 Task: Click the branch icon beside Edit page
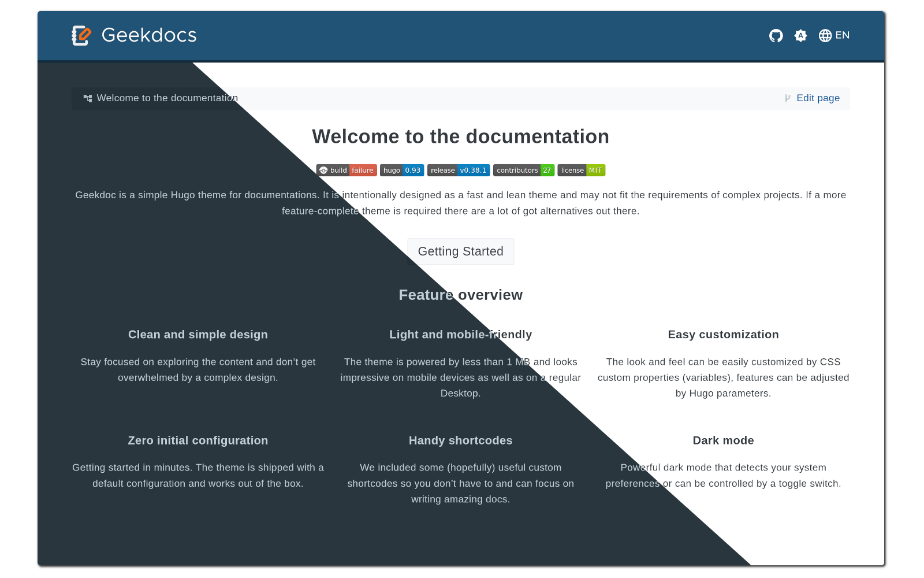tap(787, 98)
